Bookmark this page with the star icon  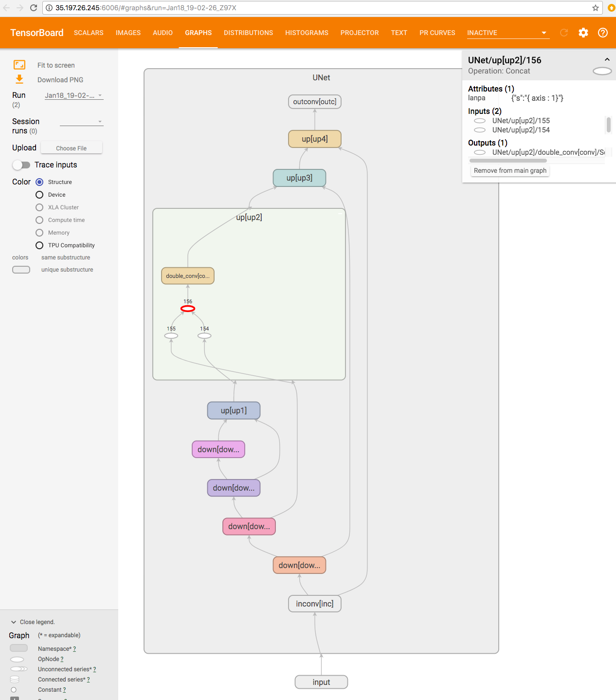tap(595, 8)
